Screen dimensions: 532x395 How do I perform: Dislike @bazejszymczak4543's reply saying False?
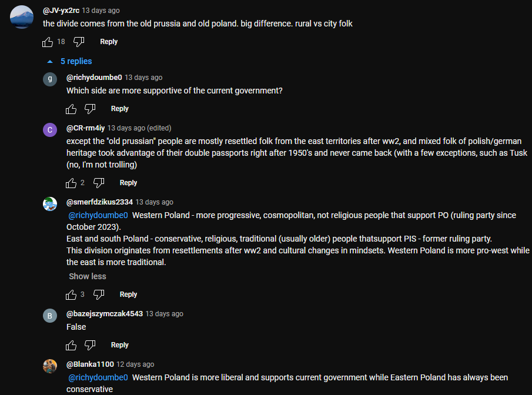click(90, 345)
